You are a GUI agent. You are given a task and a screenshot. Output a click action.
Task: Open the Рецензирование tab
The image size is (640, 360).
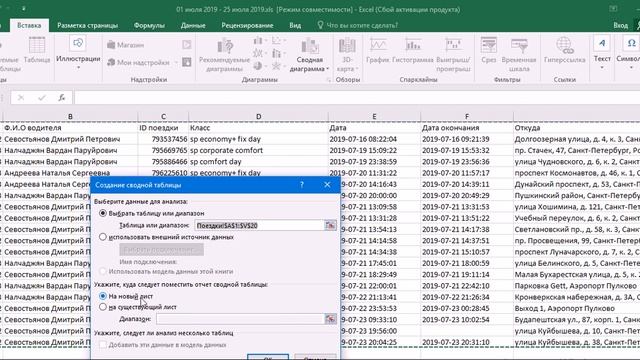(x=247, y=25)
